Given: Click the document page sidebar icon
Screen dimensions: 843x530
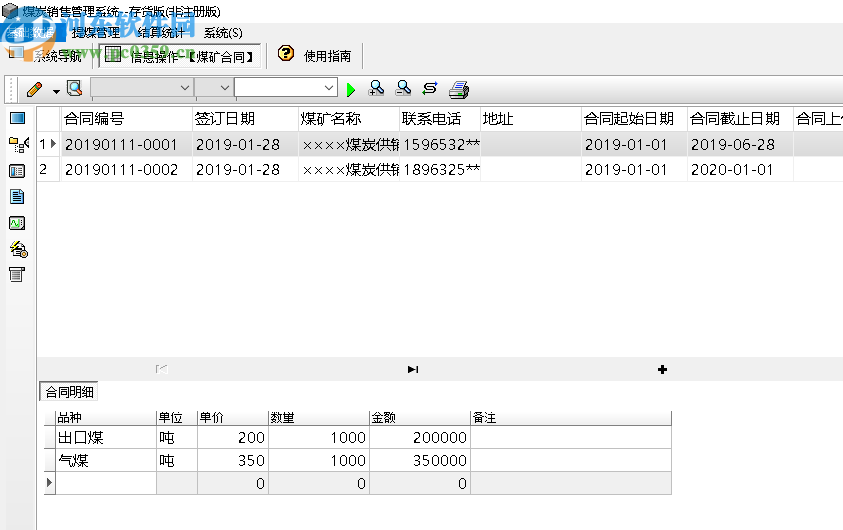Looking at the screenshot, I should [17, 197].
